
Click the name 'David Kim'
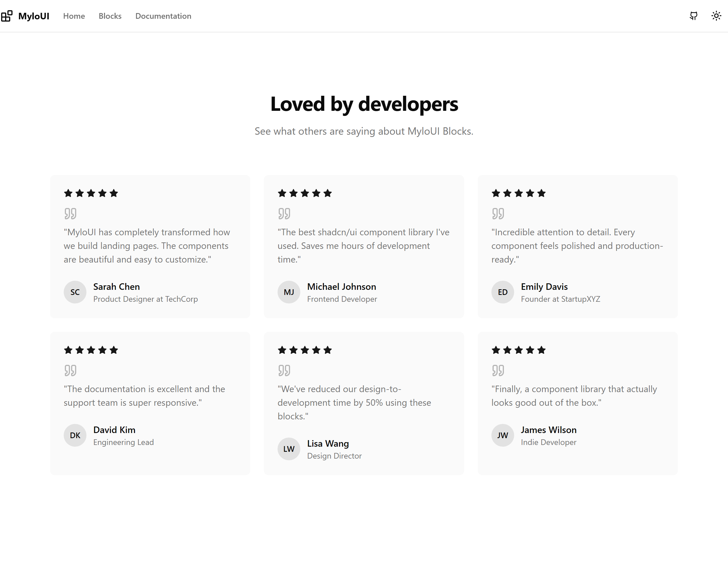[114, 430]
